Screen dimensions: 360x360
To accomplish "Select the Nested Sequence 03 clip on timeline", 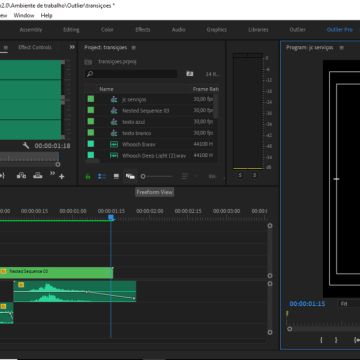I will [57, 273].
